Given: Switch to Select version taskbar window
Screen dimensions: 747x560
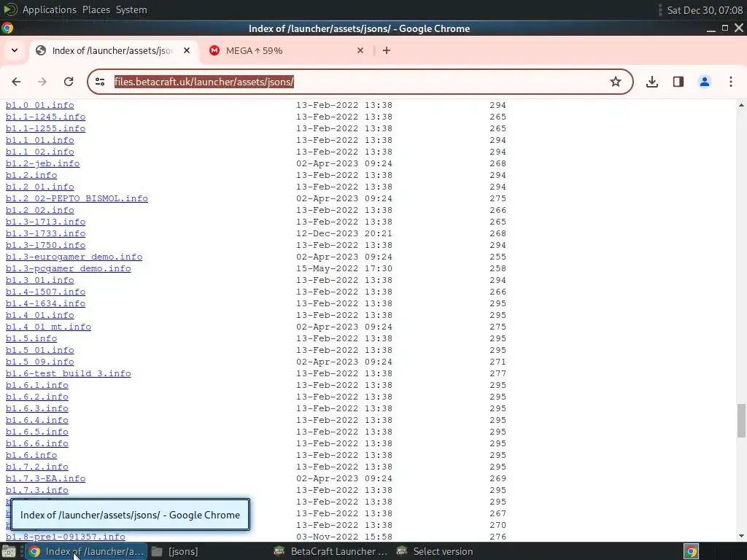Looking at the screenshot, I should pos(435,551).
